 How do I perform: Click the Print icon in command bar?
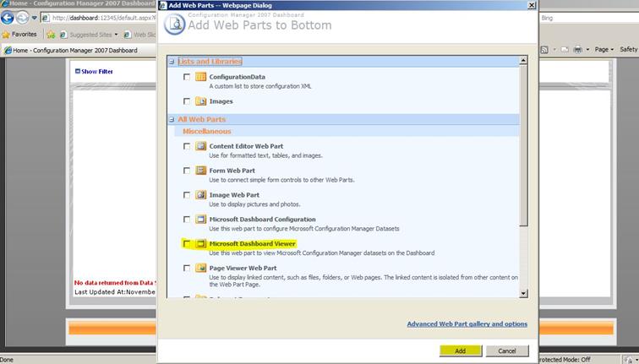pos(578,50)
